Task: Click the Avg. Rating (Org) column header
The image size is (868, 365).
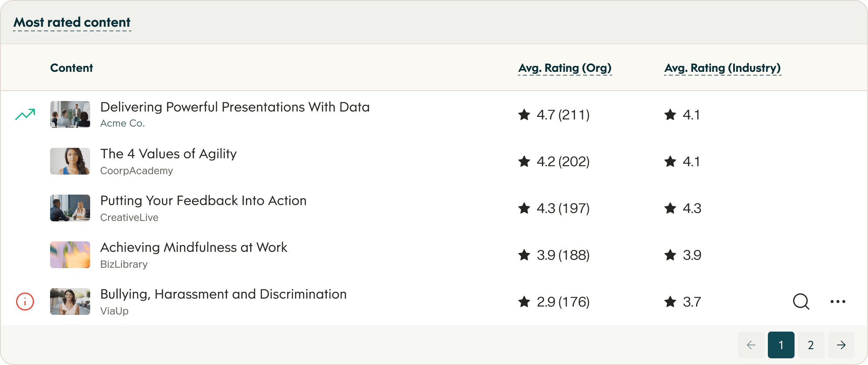Action: coord(565,68)
